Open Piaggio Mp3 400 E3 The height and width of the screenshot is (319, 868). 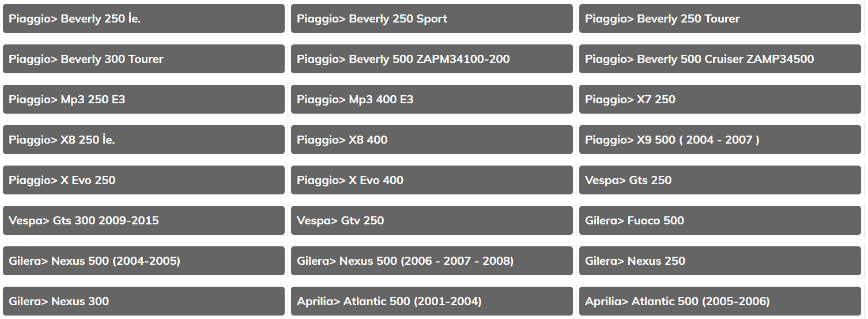pyautogui.click(x=432, y=99)
